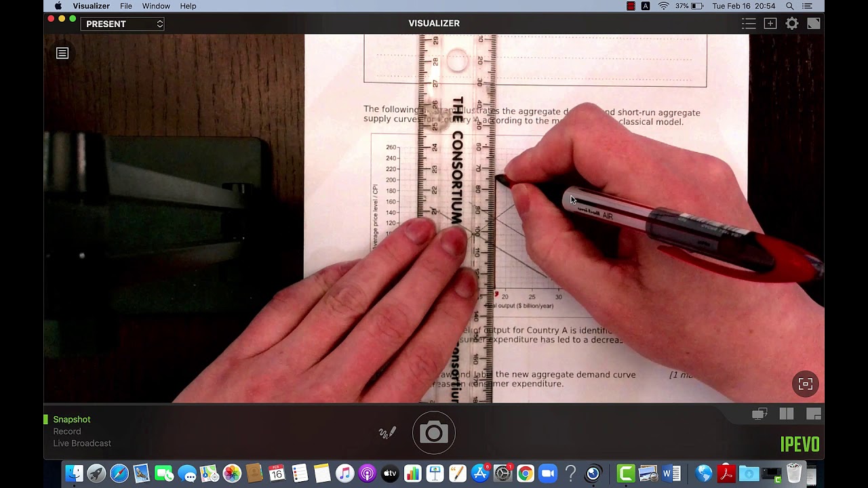Toggle full screen with the diagonal square icon
Image resolution: width=868 pixels, height=488 pixels.
click(x=814, y=24)
